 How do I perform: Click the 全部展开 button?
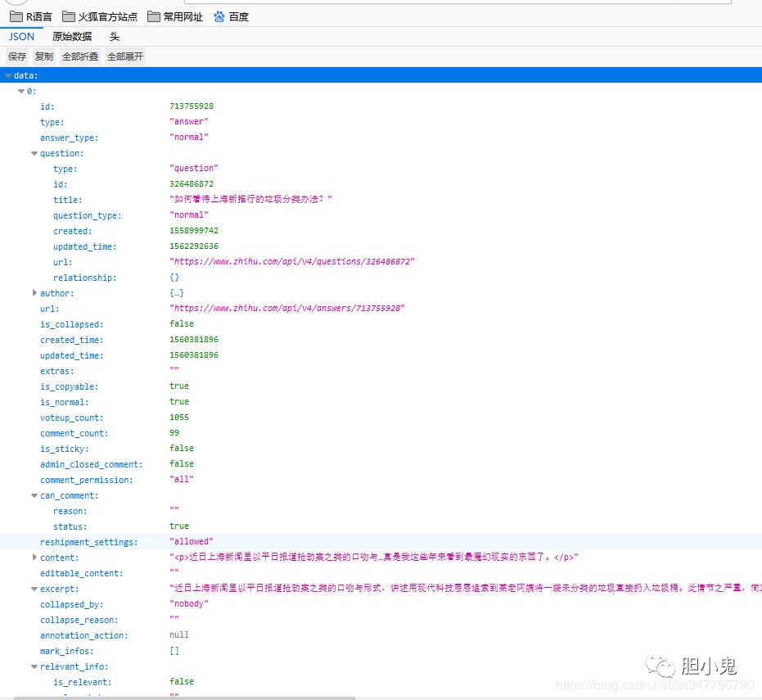(x=125, y=56)
